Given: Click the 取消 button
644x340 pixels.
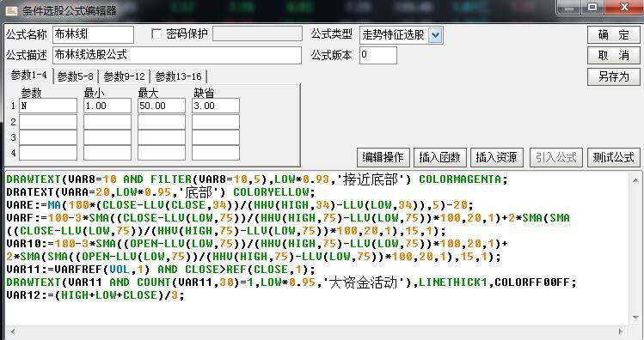Looking at the screenshot, I should 614,55.
